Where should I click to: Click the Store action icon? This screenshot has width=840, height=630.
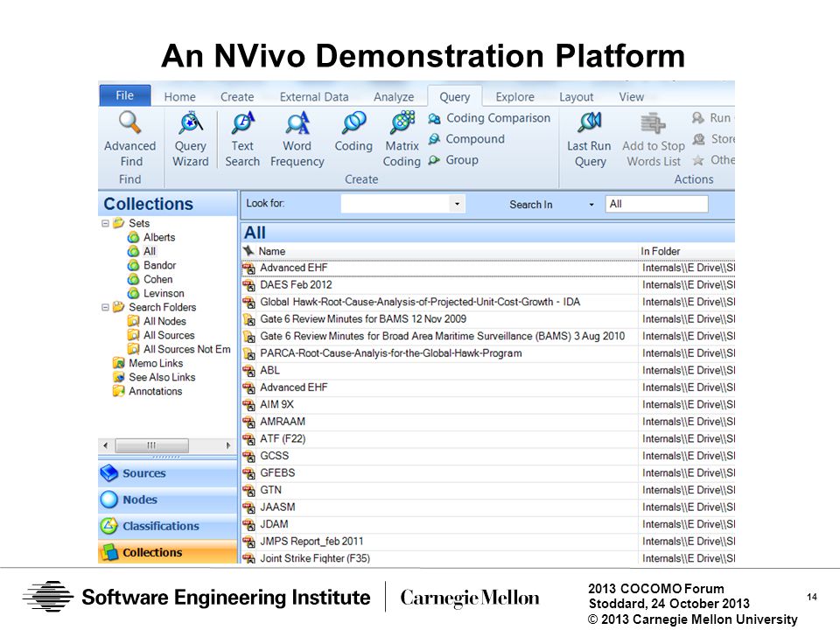pos(698,139)
